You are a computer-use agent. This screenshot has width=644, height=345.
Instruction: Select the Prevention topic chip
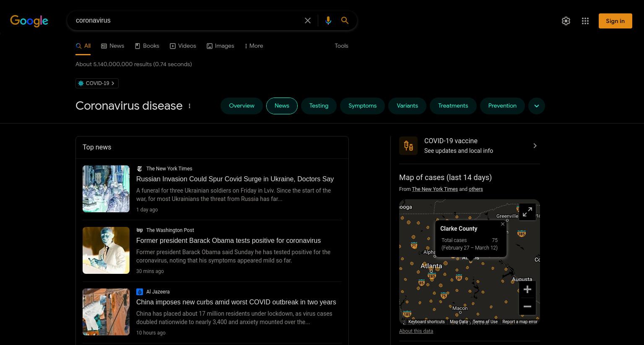(x=502, y=106)
